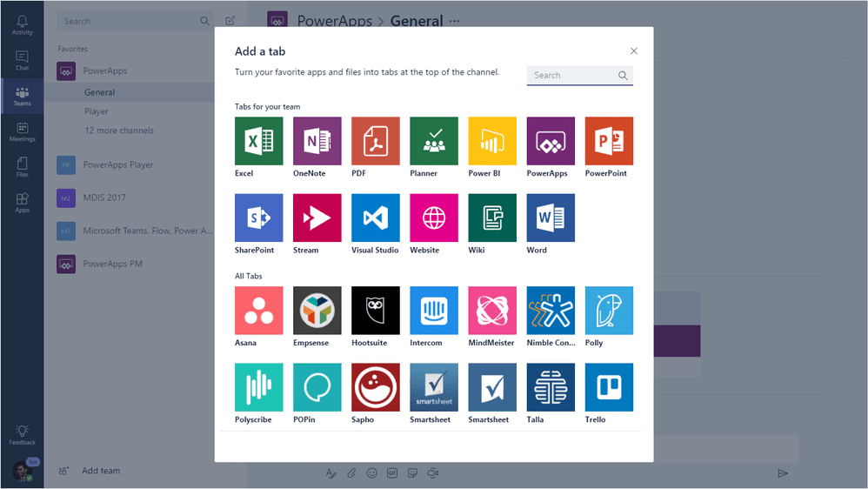Choose the Talla tile
Screen dimensions: 868x489
pos(551,387)
